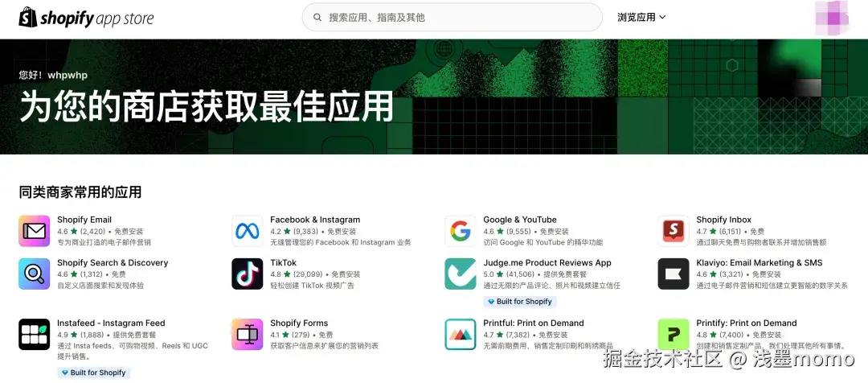The height and width of the screenshot is (383, 868).
Task: Open the Shopify Search & Discovery icon
Action: click(x=34, y=274)
